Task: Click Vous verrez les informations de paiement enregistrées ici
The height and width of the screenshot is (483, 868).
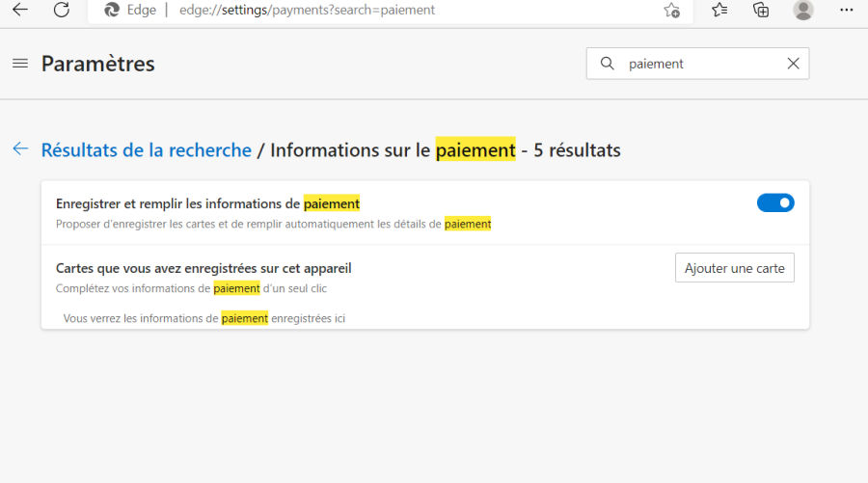Action: click(x=204, y=318)
